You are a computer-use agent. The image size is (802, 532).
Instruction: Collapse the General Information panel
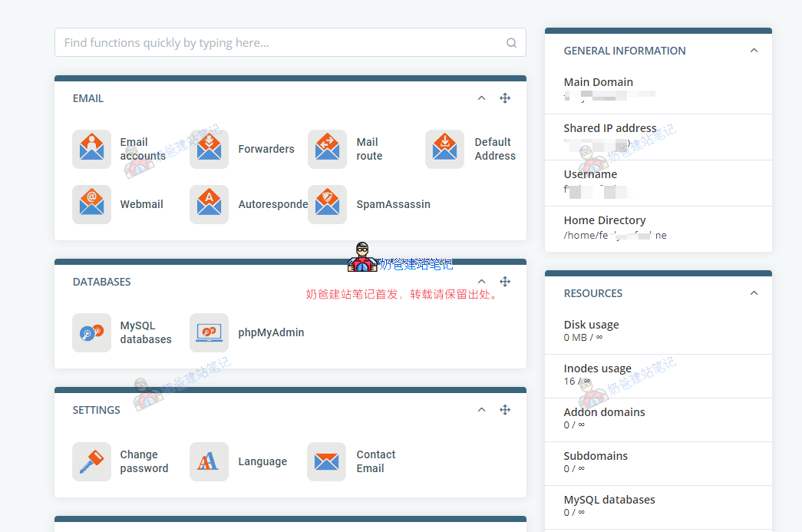point(754,51)
